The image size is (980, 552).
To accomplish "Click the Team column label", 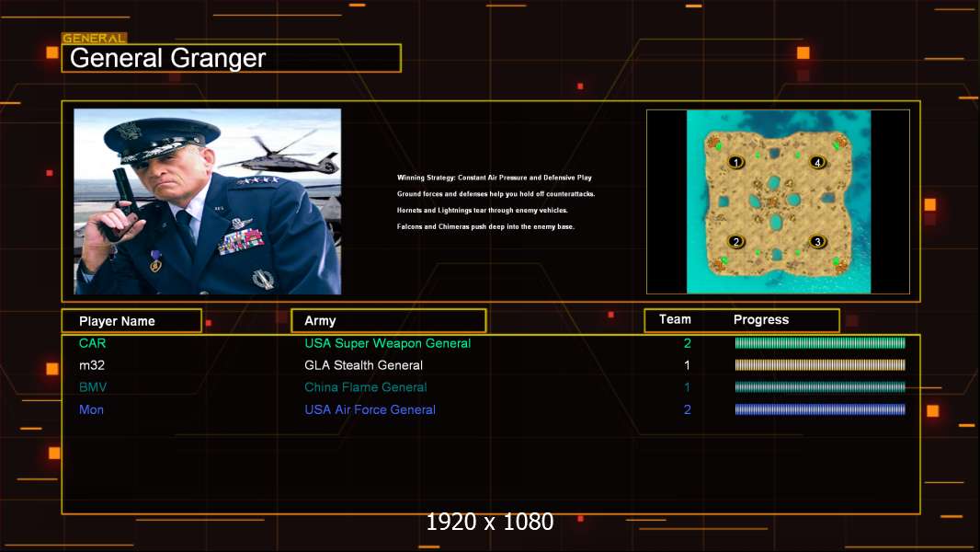I will [x=675, y=319].
